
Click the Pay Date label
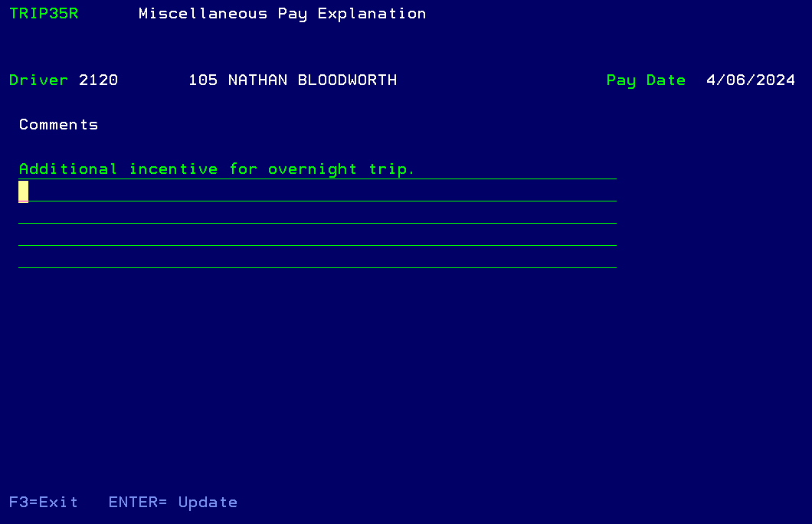coord(646,80)
